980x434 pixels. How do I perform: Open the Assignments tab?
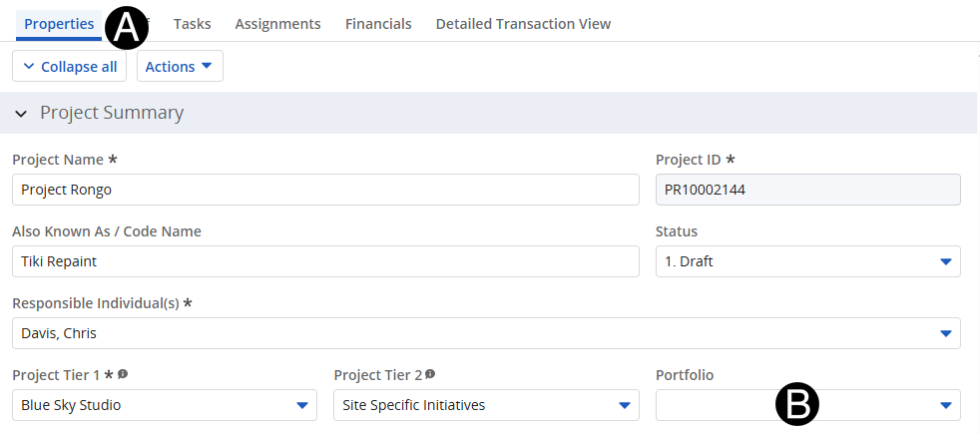(277, 24)
